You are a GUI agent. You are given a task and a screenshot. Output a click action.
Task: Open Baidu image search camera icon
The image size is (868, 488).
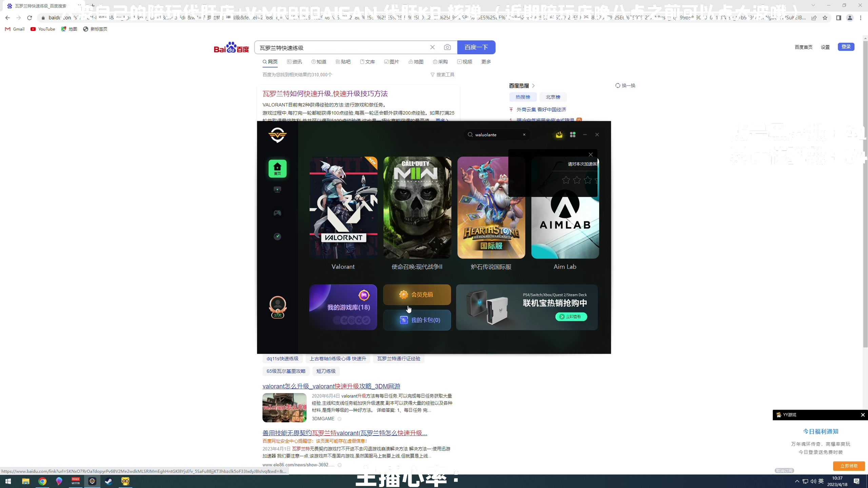click(x=447, y=47)
